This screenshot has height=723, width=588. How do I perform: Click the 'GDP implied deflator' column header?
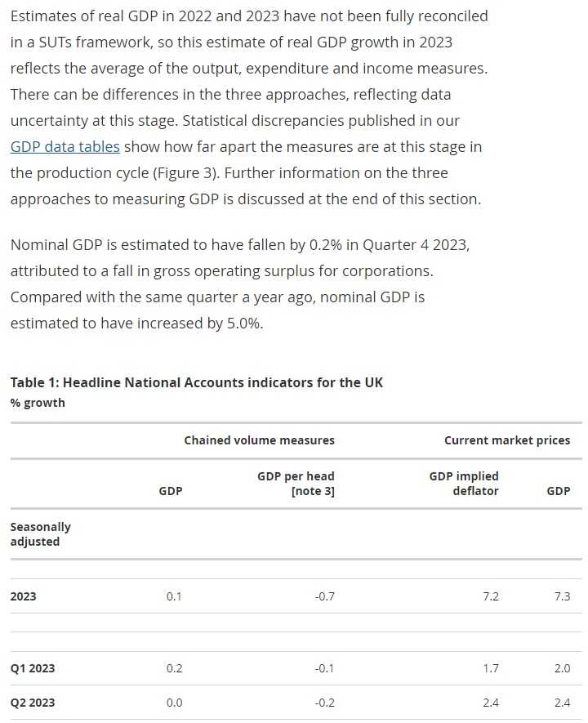click(x=464, y=484)
